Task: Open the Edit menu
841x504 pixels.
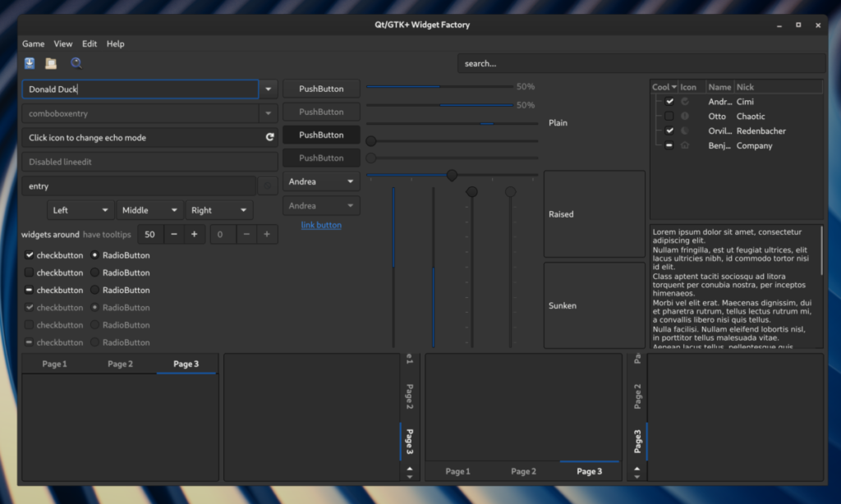Action: click(x=90, y=44)
